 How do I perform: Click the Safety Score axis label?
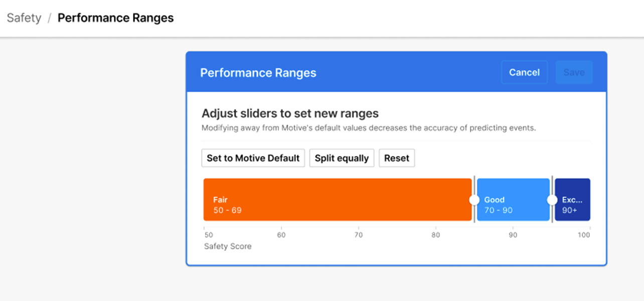[227, 246]
